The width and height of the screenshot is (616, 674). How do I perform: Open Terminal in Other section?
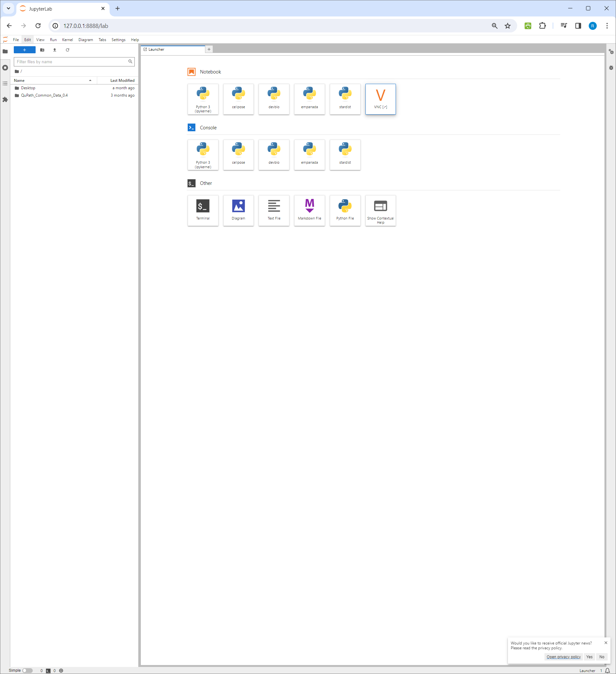tap(203, 210)
